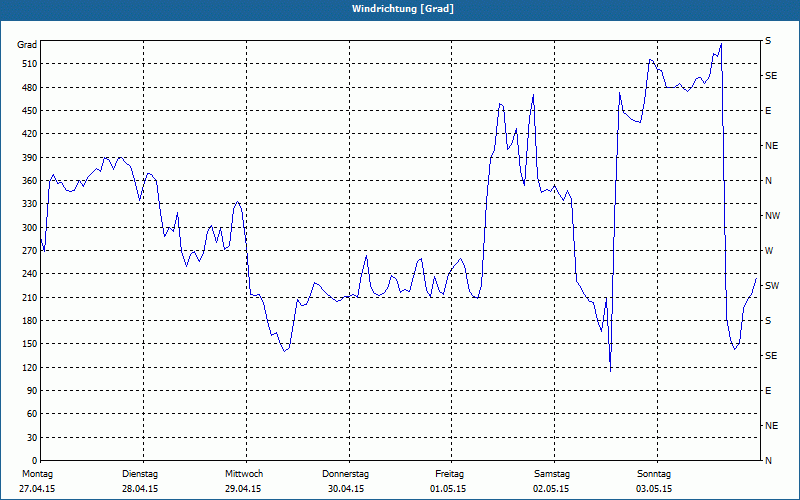
Task: Click the 420 y-axis tick label
Action: (30, 134)
